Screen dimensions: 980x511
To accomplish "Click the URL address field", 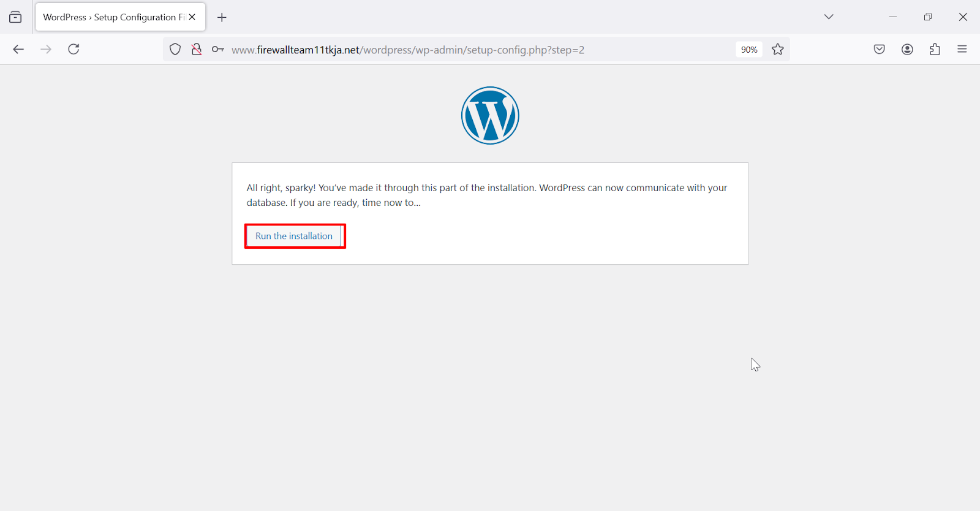I will tap(478, 50).
